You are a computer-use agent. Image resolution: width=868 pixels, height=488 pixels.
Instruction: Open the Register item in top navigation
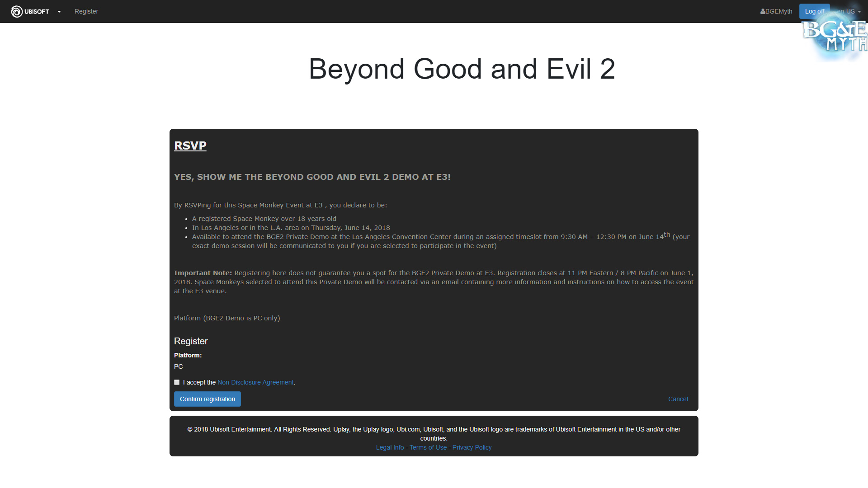coord(86,11)
